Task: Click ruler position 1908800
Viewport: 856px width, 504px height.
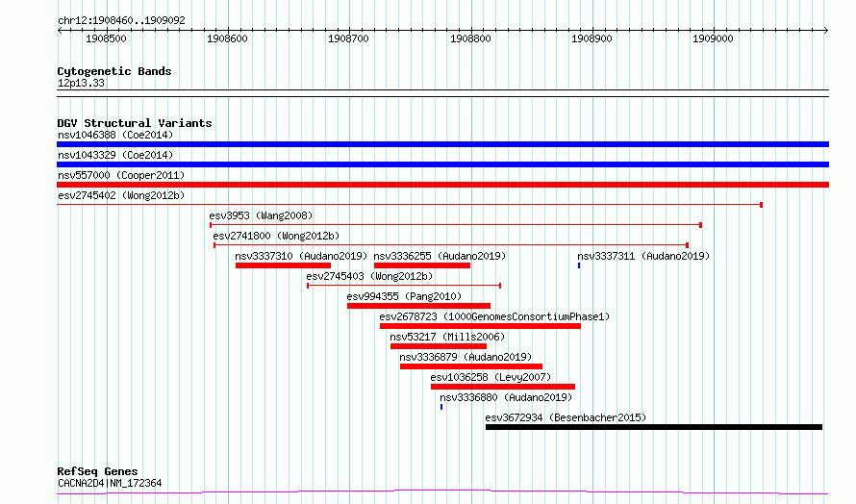Action: (x=470, y=38)
